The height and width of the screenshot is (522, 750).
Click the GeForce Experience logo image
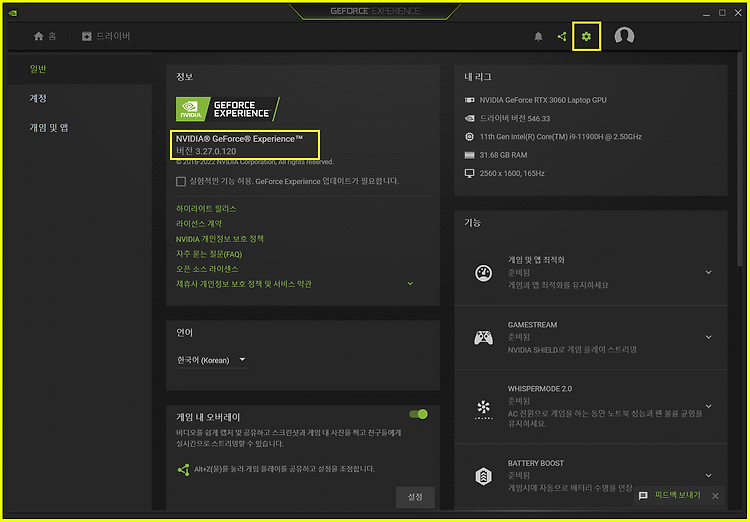[228, 109]
